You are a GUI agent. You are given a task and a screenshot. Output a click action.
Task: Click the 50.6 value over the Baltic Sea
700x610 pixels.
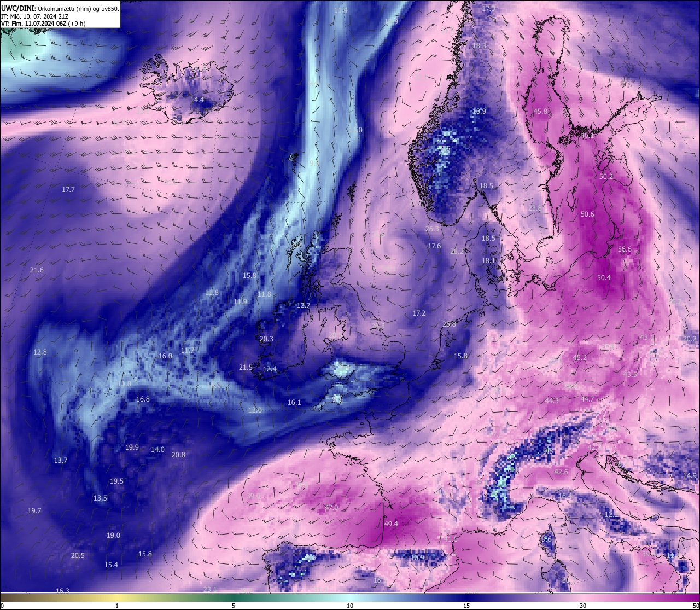587,214
